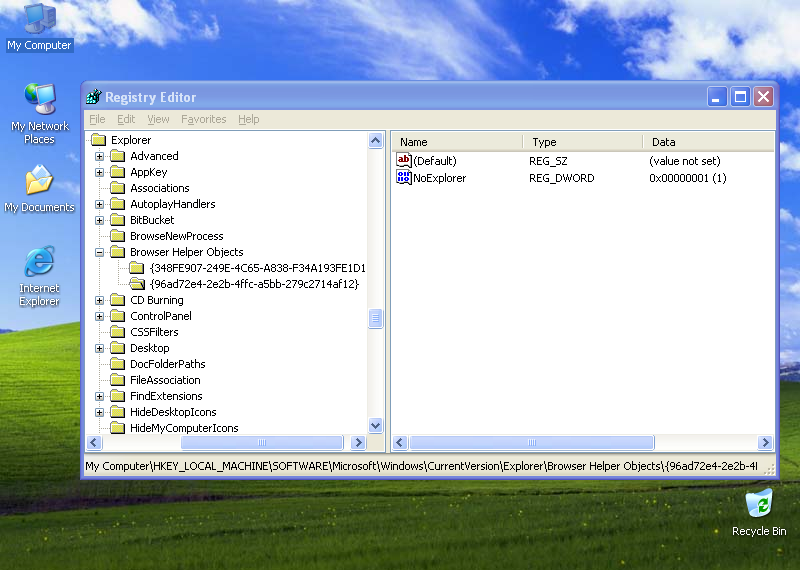Expand the FindExtensions key
This screenshot has width=800, height=570.
[99, 396]
